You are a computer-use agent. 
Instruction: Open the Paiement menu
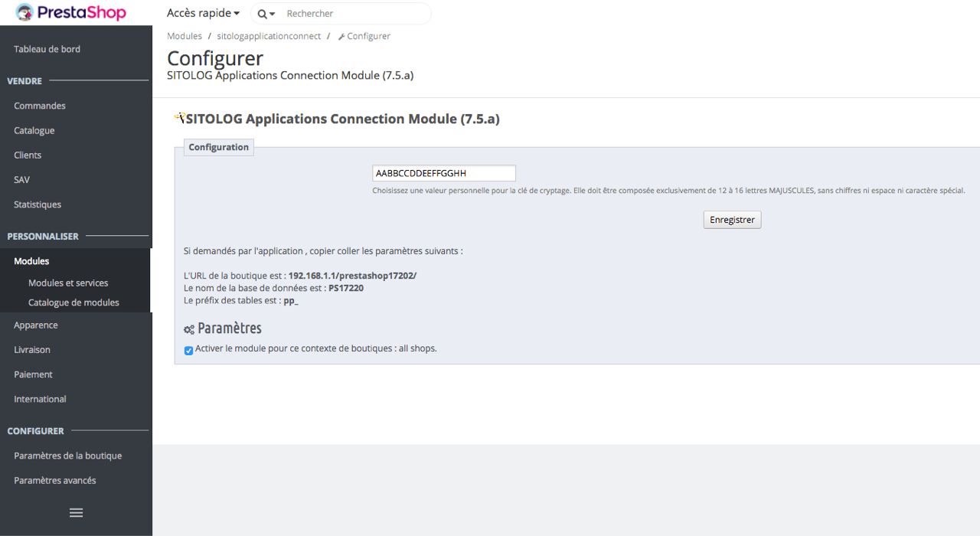tap(33, 374)
